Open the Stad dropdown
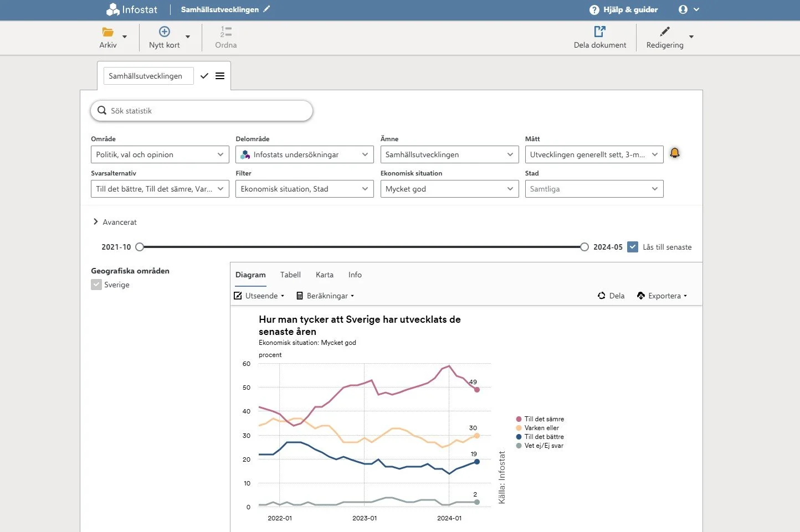The height and width of the screenshot is (532, 800). pos(594,189)
